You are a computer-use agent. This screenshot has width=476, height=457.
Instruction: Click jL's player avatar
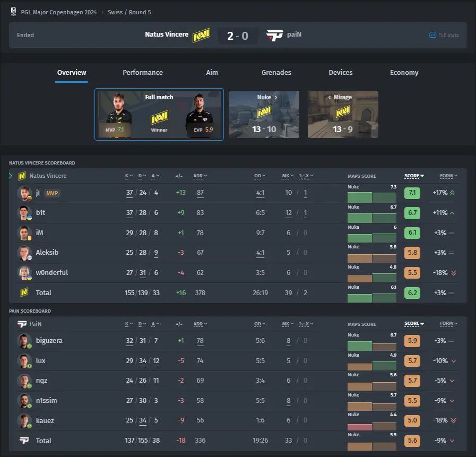24,193
